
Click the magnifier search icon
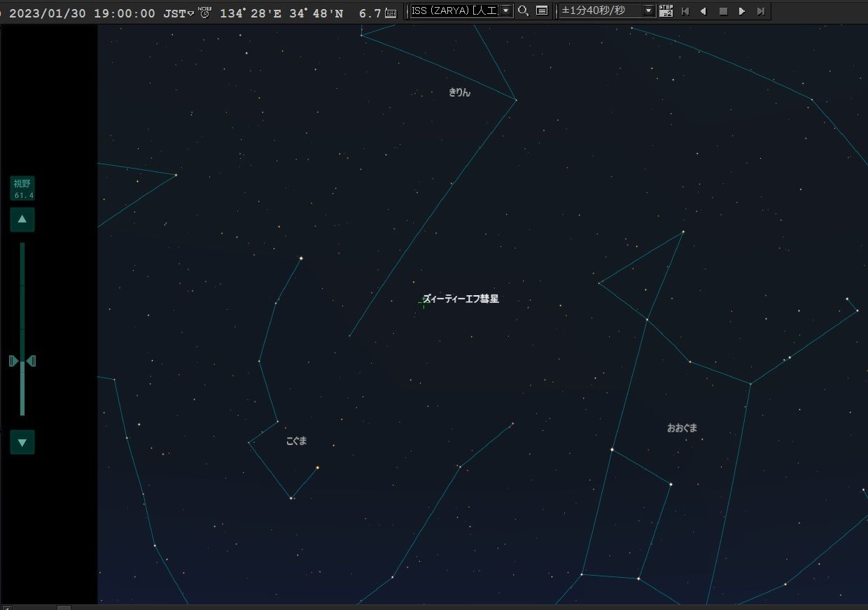point(523,11)
